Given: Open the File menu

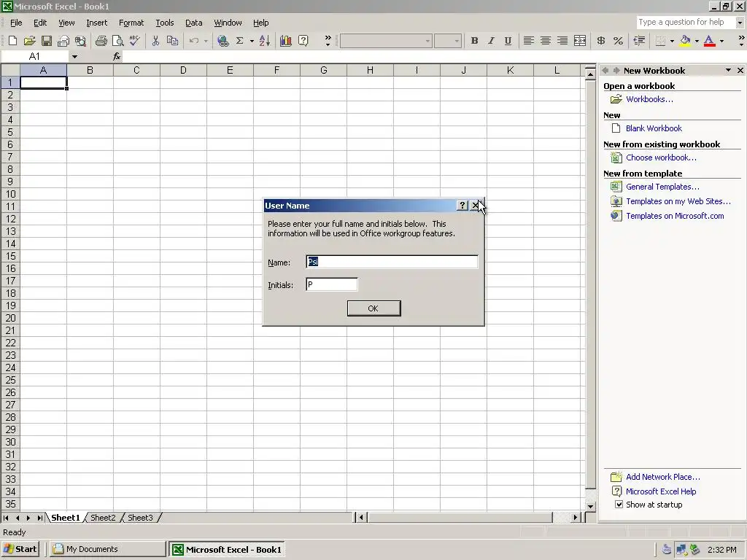Looking at the screenshot, I should (16, 23).
